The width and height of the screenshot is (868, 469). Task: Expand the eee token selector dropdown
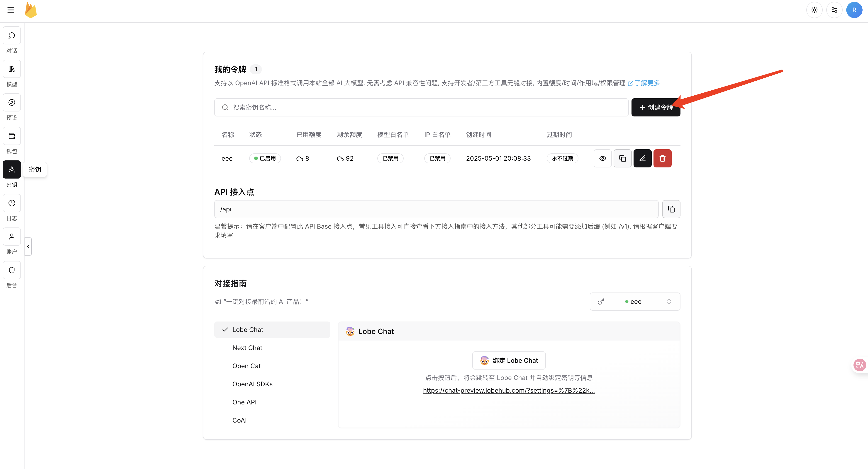(635, 302)
